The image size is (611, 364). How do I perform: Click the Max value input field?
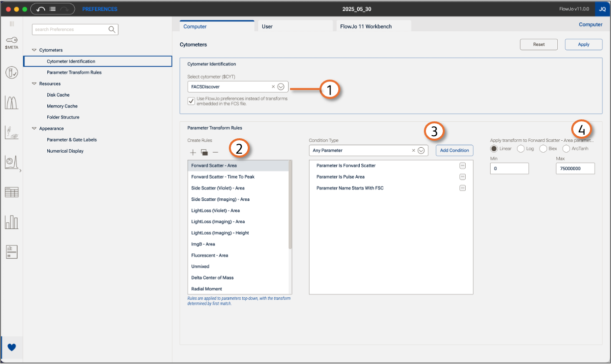pyautogui.click(x=575, y=169)
